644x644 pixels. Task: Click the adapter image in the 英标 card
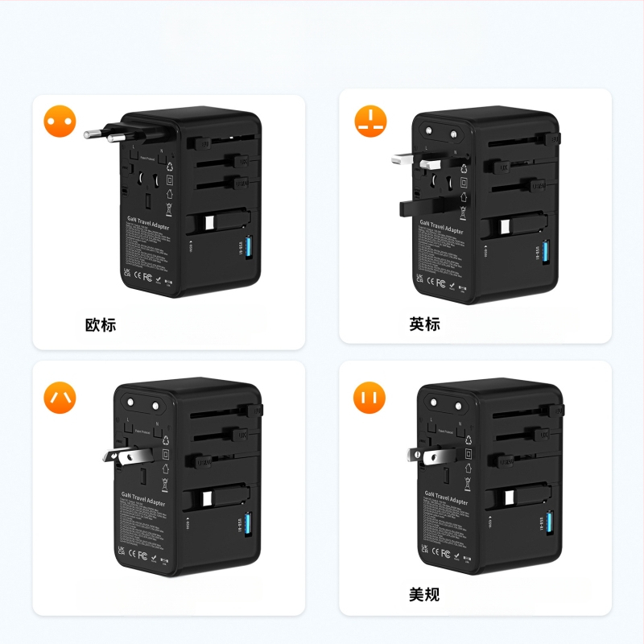[476, 204]
